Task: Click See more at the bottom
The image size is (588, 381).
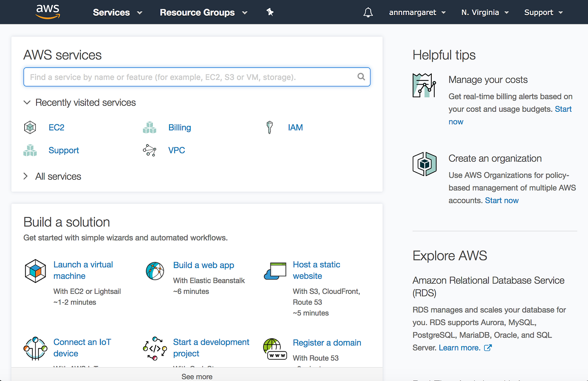Action: tap(197, 376)
